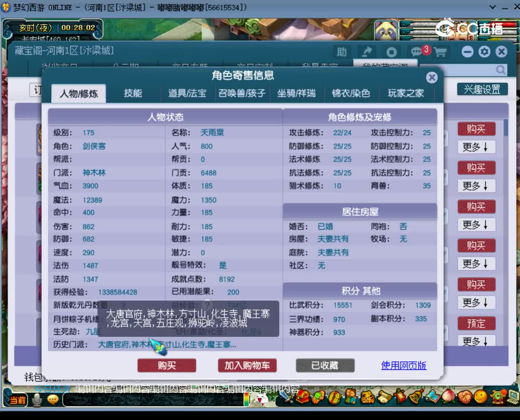Click the 今日任务 label above chat
The image size is (520, 420).
[x=52, y=389]
